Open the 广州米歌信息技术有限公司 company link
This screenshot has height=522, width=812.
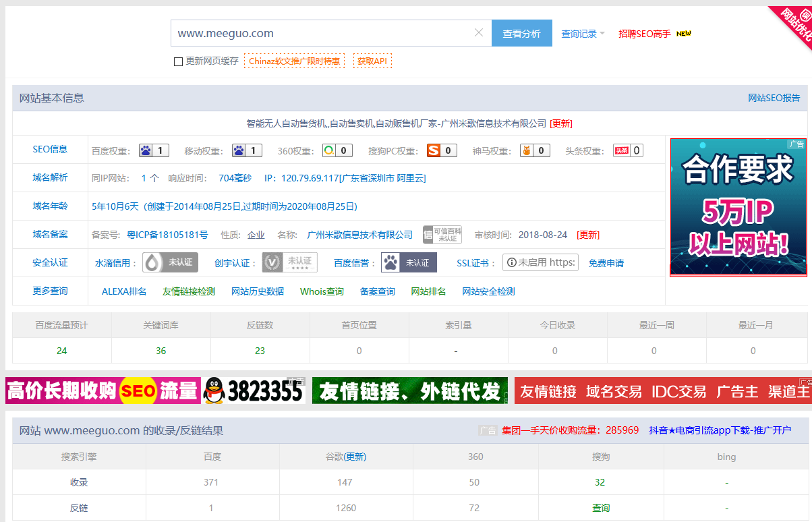(360, 235)
